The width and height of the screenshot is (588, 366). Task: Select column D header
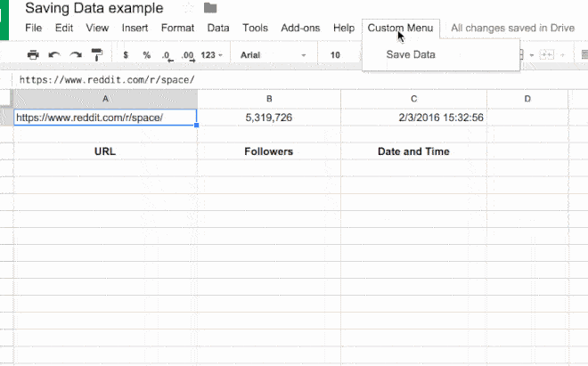(527, 99)
